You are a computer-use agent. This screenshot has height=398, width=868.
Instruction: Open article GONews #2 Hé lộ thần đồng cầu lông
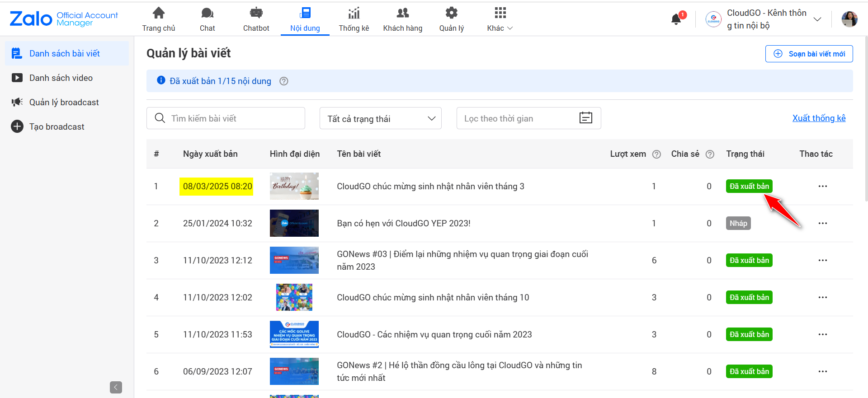click(459, 371)
